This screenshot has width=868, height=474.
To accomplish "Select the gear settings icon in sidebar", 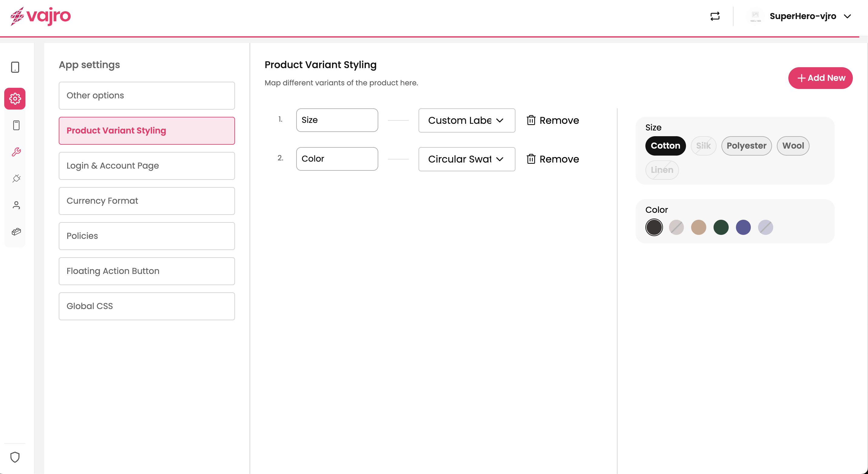I will click(x=15, y=99).
